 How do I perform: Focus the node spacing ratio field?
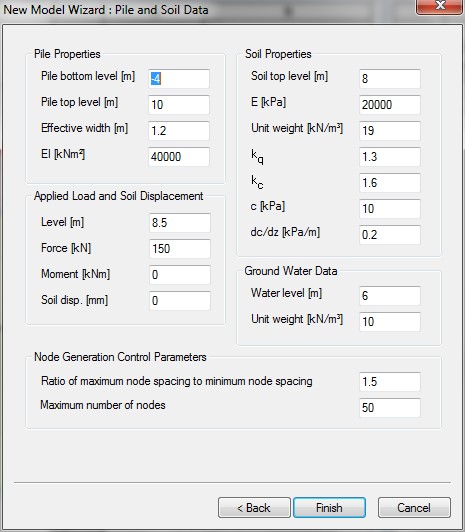pos(390,382)
